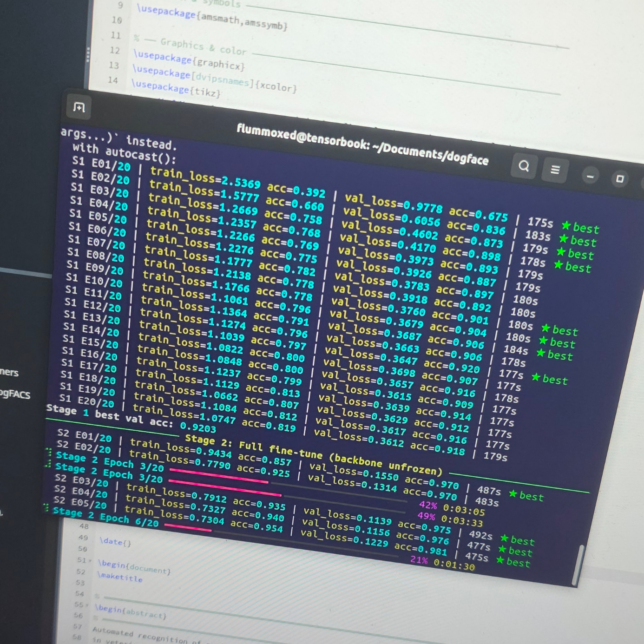Collapse the \begin{abstract} fold arrow
Viewport: 644px width, 644px height.
pyautogui.click(x=86, y=605)
